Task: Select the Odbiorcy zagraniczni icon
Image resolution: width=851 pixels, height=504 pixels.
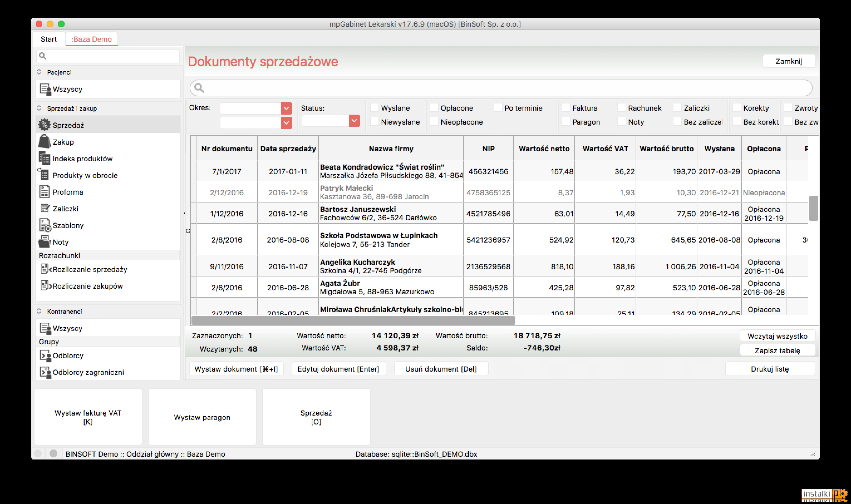Action: click(45, 372)
